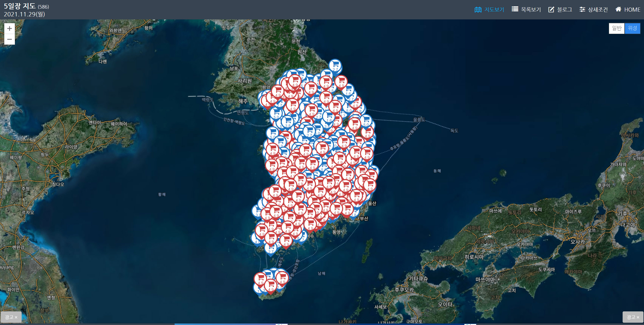Click the 독도 label on map
The image size is (644, 325).
[454, 131]
